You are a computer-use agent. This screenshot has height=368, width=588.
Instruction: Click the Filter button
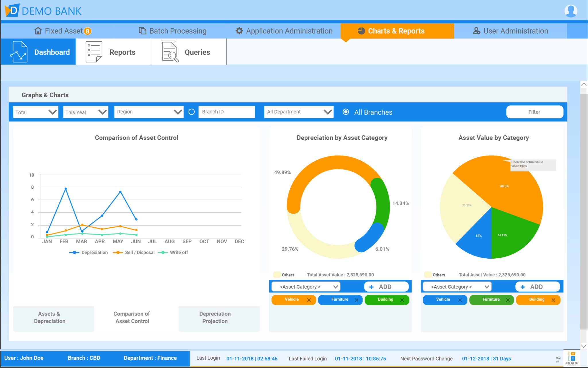[x=534, y=112]
